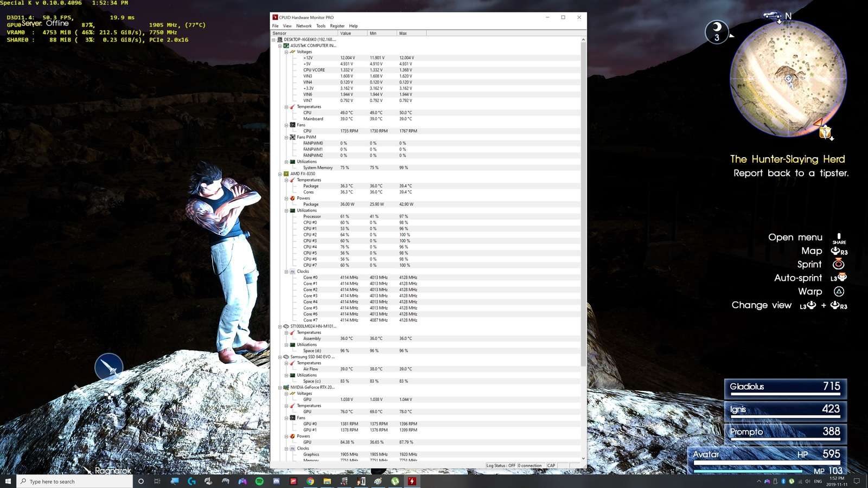
Task: Switch to HWMonitor red taskbar icon
Action: [412, 481]
